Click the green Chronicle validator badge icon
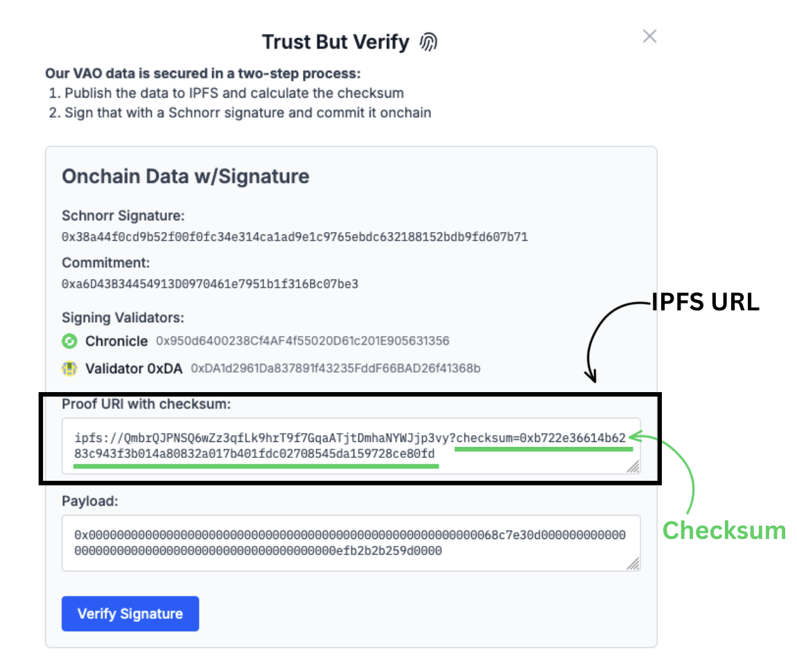This screenshot has width=797, height=672. [70, 341]
